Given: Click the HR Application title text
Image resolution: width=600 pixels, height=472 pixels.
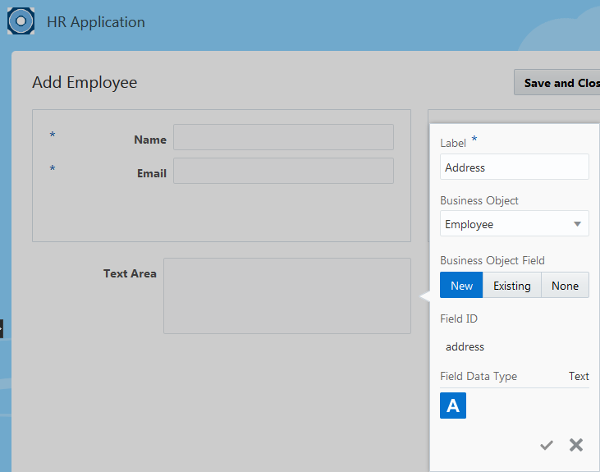Looking at the screenshot, I should (x=96, y=22).
